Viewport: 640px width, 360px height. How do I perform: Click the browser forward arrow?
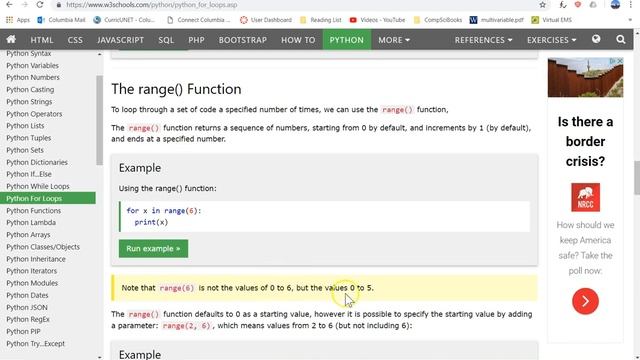click(x=24, y=5)
